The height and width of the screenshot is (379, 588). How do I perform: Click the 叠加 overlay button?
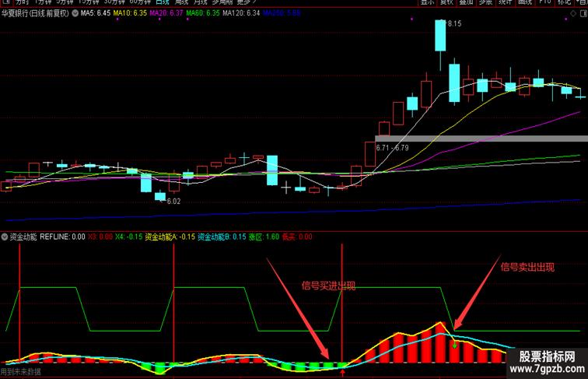[x=466, y=2]
